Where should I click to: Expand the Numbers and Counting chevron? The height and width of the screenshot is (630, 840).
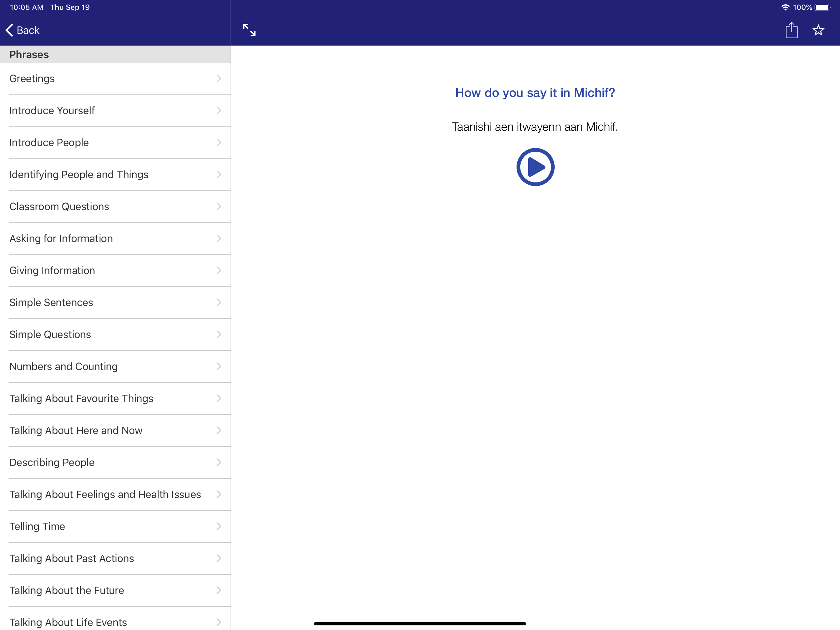[x=219, y=366]
